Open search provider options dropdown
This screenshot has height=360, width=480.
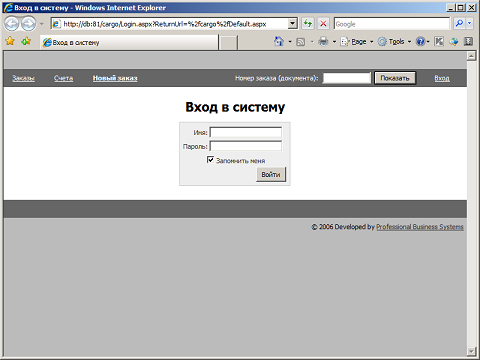470,24
